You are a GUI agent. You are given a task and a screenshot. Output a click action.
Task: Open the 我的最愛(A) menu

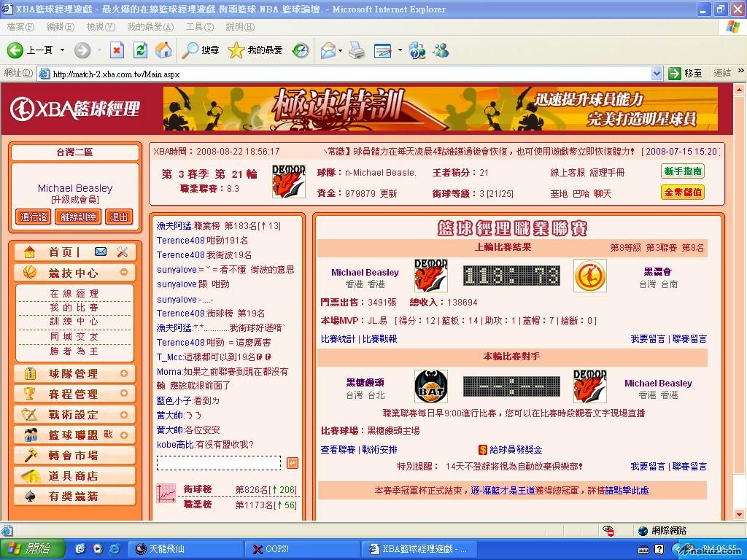tap(150, 27)
